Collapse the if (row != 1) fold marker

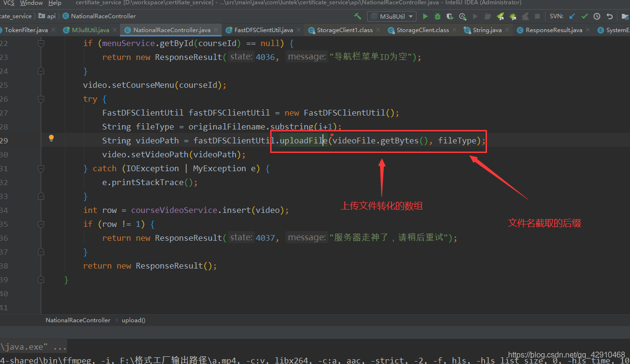(41, 224)
